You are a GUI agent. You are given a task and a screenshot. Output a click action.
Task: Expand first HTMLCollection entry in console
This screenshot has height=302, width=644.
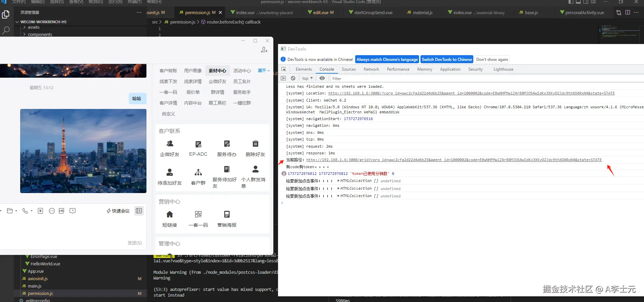(338, 181)
